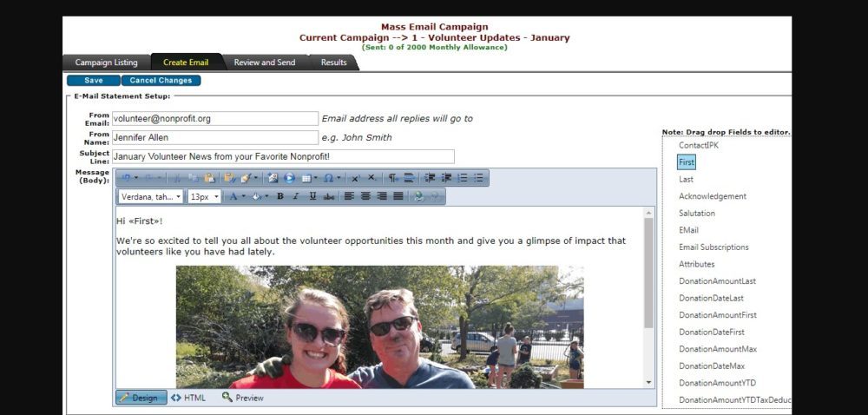Viewport: 868px width, 415px height.
Task: Toggle italic formatting
Action: coord(295,197)
